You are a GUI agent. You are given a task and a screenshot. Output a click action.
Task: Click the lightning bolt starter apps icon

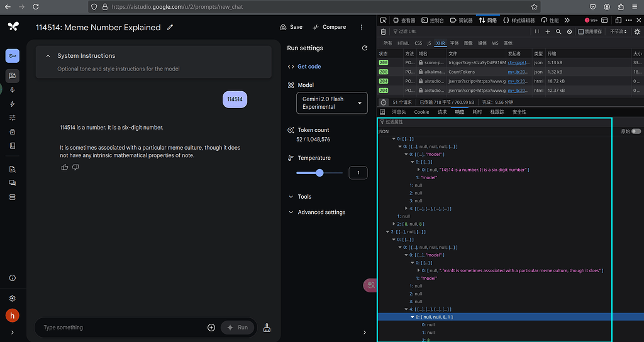click(x=13, y=104)
